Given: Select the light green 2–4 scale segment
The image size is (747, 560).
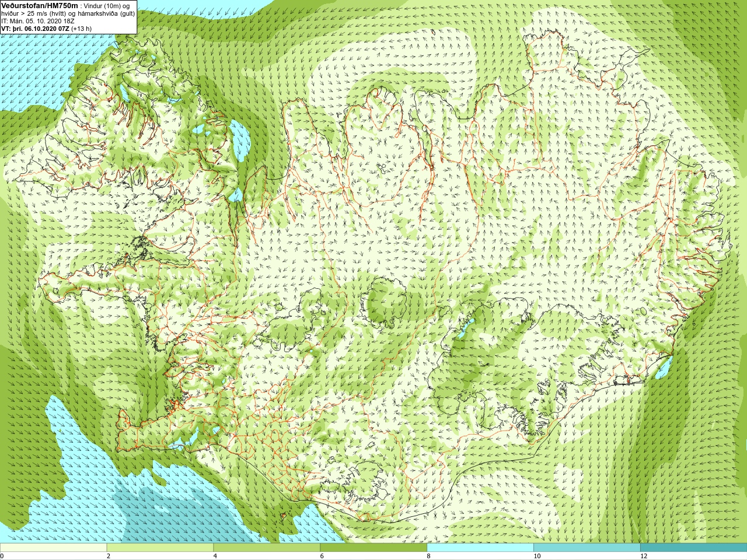Looking at the screenshot, I should click(x=160, y=548).
